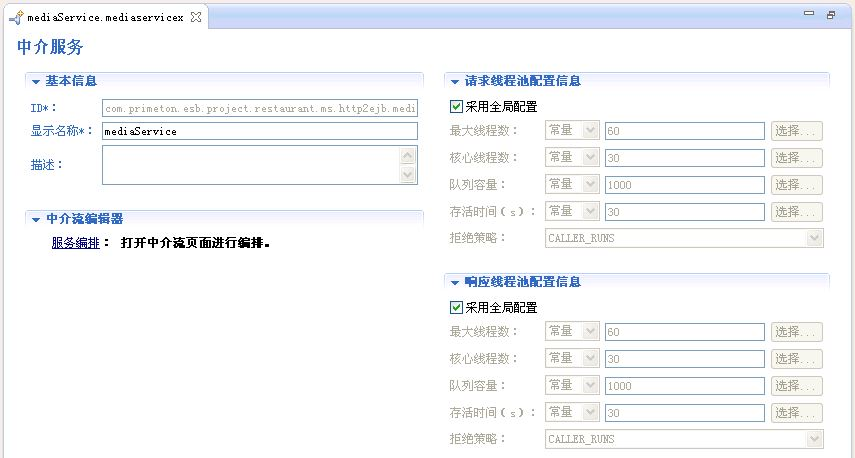This screenshot has height=458, width=855.
Task: Click inside the 描述 text area
Action: pyautogui.click(x=250, y=165)
